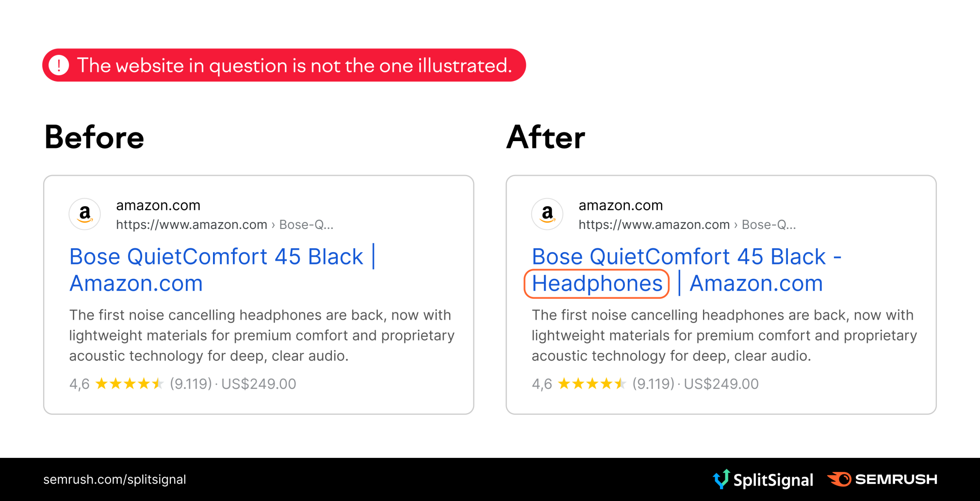Click the (9.119) review count in the After card

coord(653,384)
